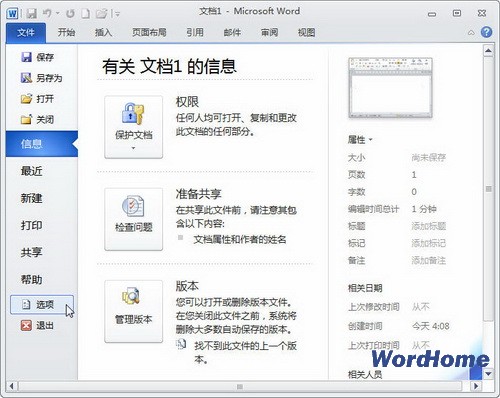Viewport: 500px width, 398px height.
Task: Click 关闭 (Close) in the backstage menu
Action: [37, 119]
